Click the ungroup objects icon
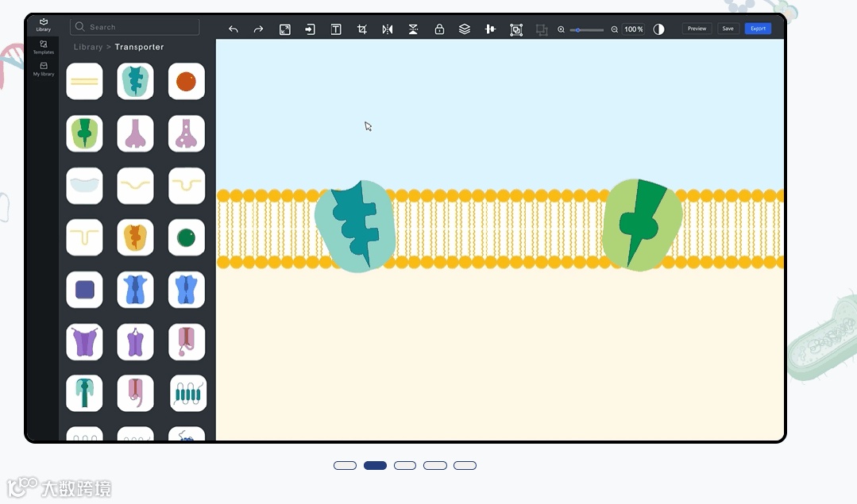857x504 pixels. pos(542,29)
